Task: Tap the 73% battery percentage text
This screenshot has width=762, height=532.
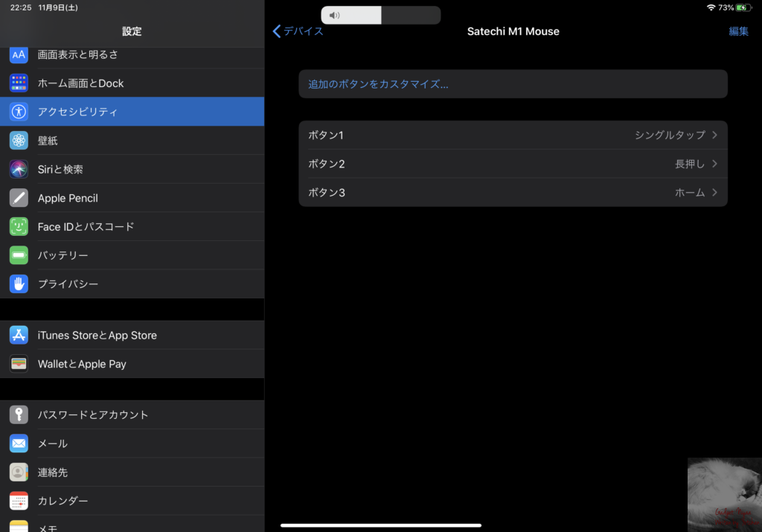Action: point(726,7)
